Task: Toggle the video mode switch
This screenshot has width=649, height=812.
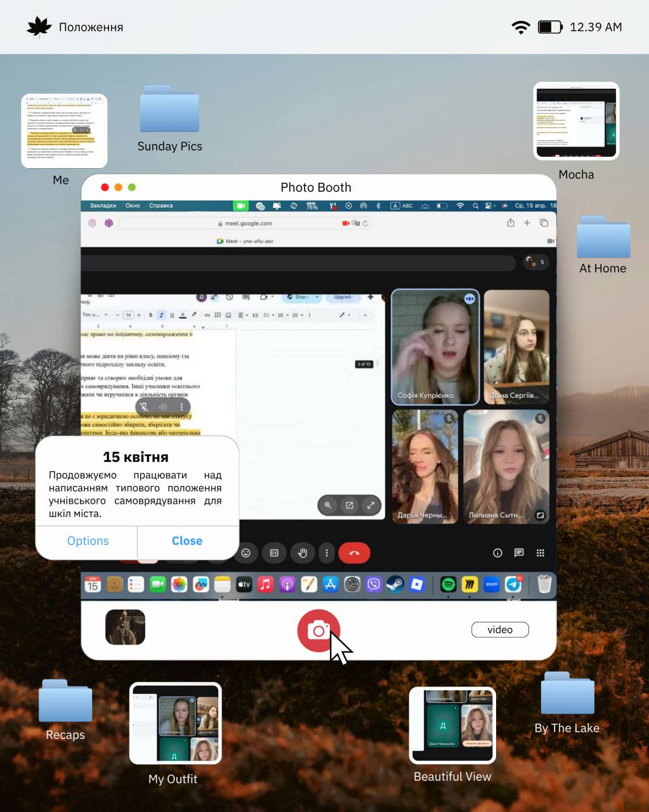Action: [x=500, y=629]
